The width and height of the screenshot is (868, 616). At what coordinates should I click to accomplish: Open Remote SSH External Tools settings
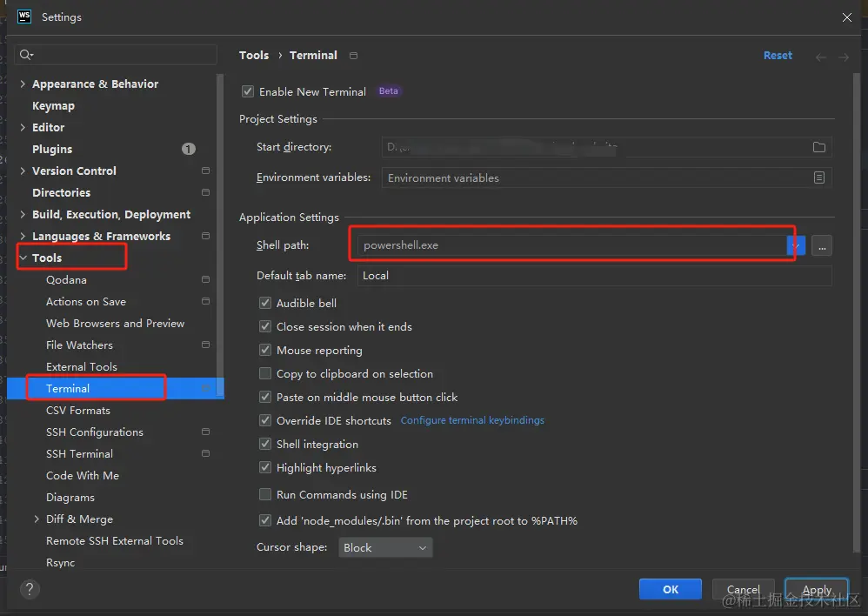115,540
